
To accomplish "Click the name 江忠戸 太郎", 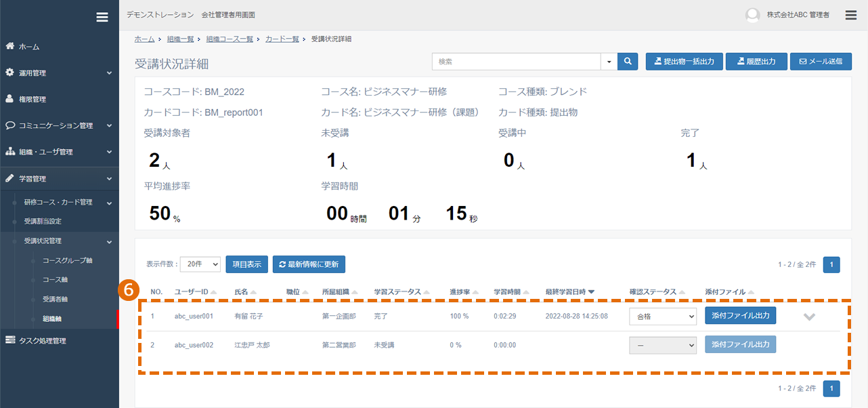I will [x=252, y=345].
